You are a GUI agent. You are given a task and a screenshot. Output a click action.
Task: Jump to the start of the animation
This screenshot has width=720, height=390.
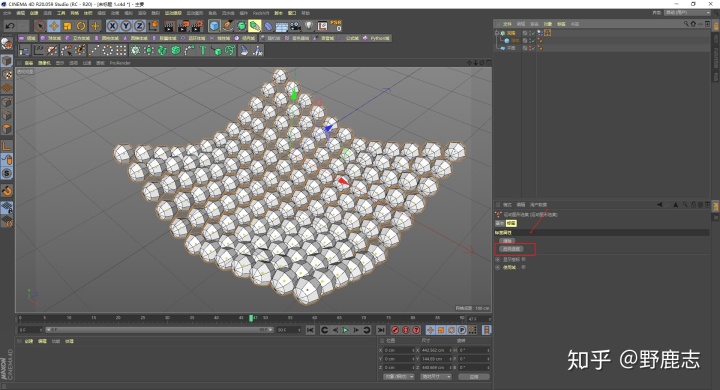[x=310, y=330]
